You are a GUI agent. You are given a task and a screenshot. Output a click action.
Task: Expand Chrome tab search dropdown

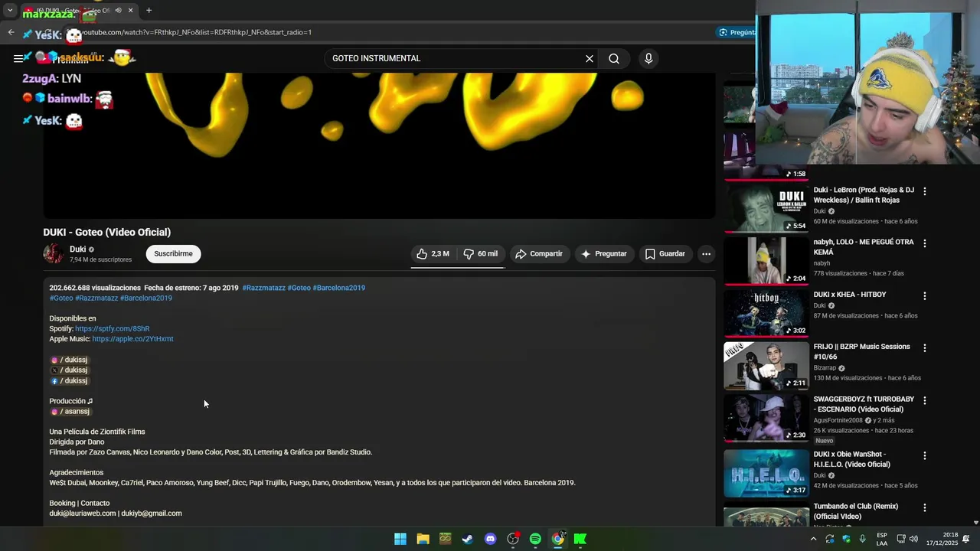coord(10,10)
